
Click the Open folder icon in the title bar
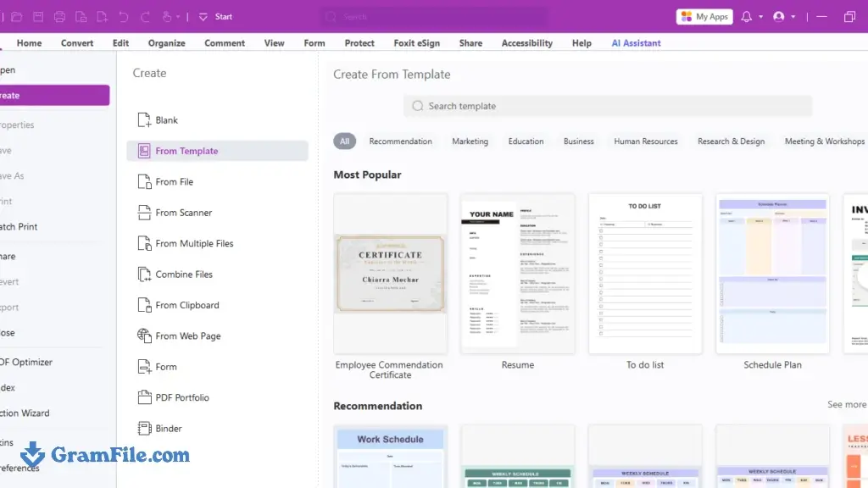click(17, 17)
